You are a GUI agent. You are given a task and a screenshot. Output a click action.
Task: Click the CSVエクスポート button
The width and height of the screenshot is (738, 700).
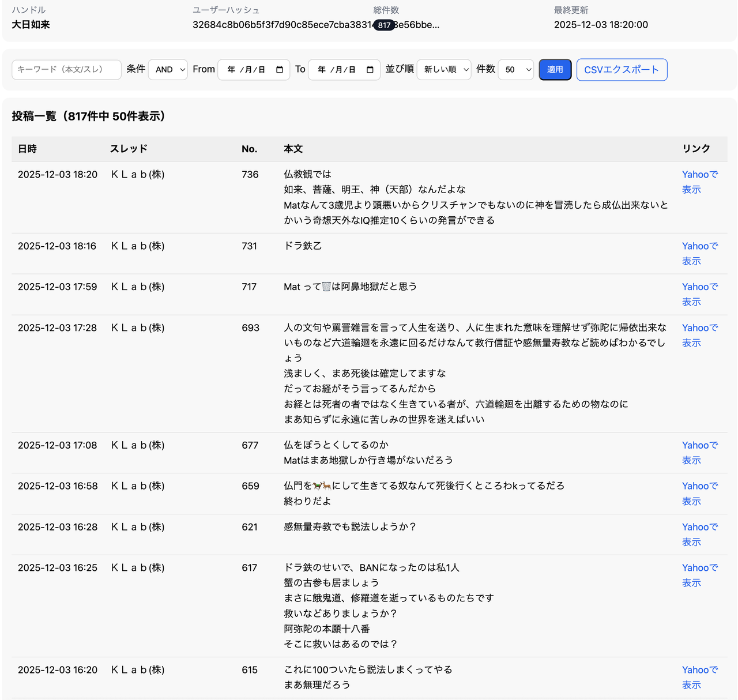tap(622, 70)
